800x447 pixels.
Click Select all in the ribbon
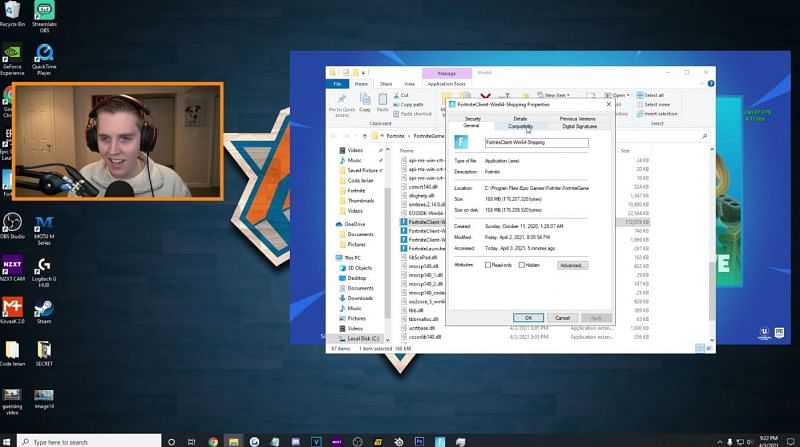pyautogui.click(x=651, y=95)
